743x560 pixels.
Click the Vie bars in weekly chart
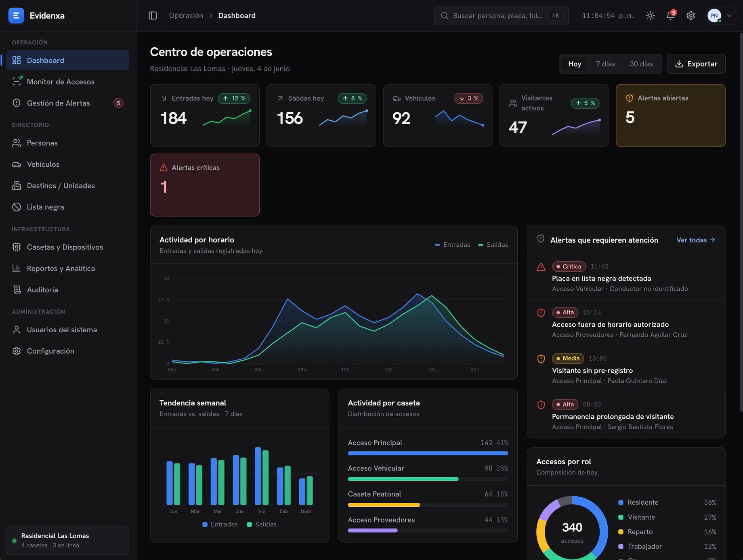262,476
